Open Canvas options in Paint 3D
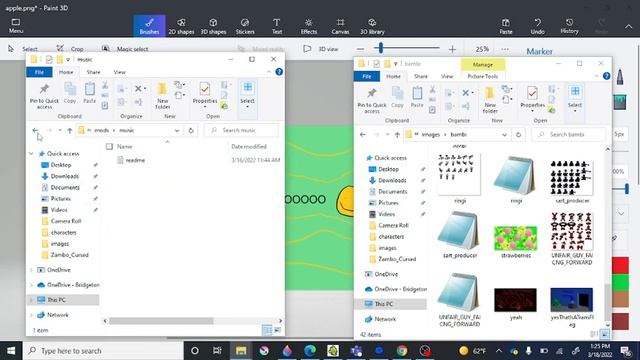This screenshot has height=360, width=640. 340,26
